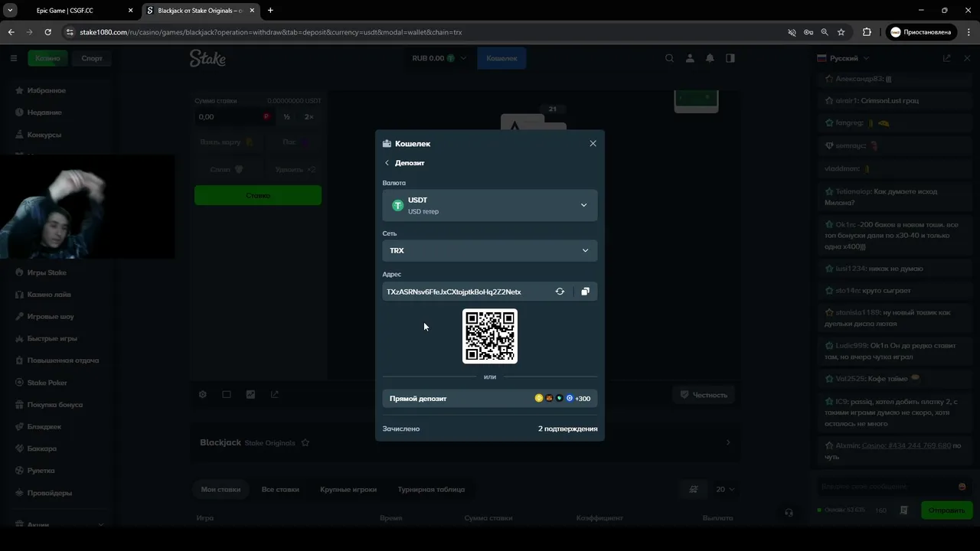The width and height of the screenshot is (980, 551).
Task: Open the RUB 0.00 balance dropdown
Action: pos(439,58)
